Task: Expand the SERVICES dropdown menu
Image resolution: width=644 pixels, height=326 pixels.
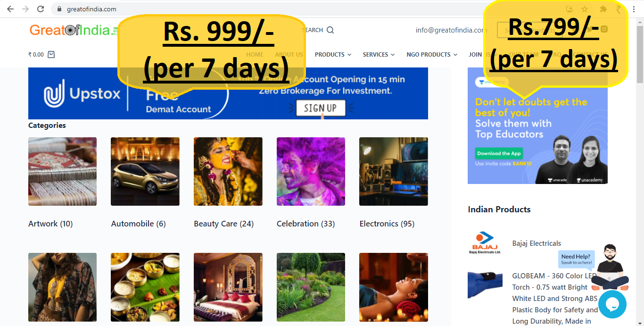Action: (x=379, y=55)
